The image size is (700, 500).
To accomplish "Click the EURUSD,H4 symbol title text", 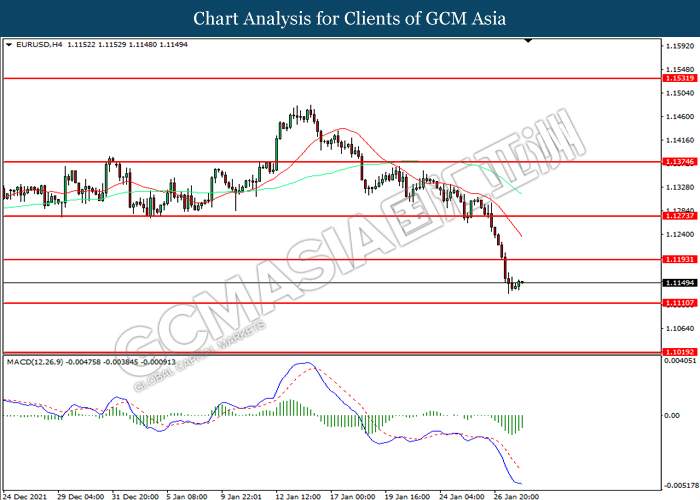I will [39, 45].
